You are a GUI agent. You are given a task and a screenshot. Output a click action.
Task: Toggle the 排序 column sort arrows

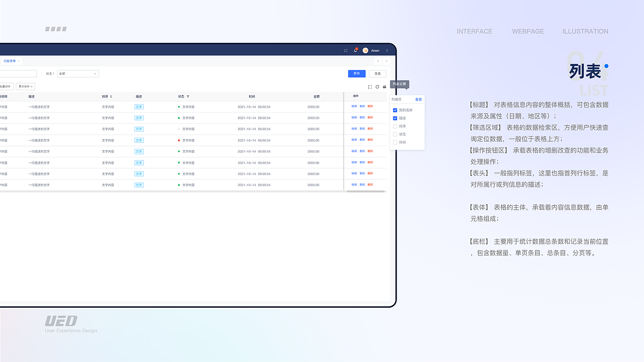click(111, 96)
